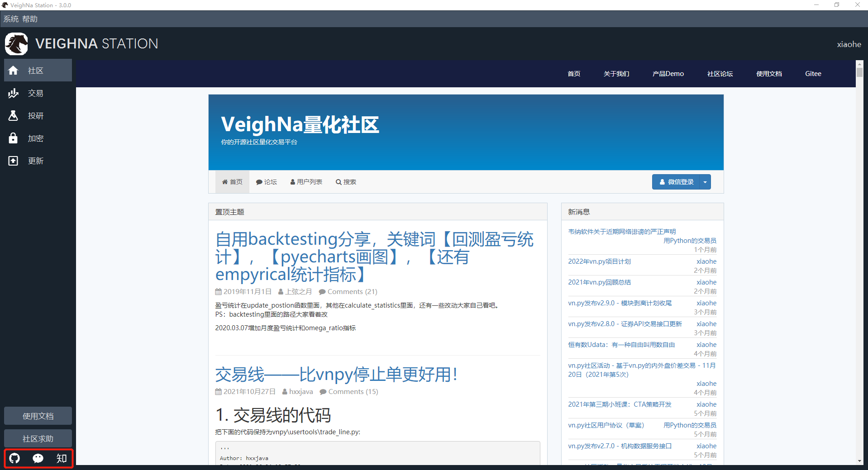
Task: Click the 使用文档 button
Action: click(38, 415)
